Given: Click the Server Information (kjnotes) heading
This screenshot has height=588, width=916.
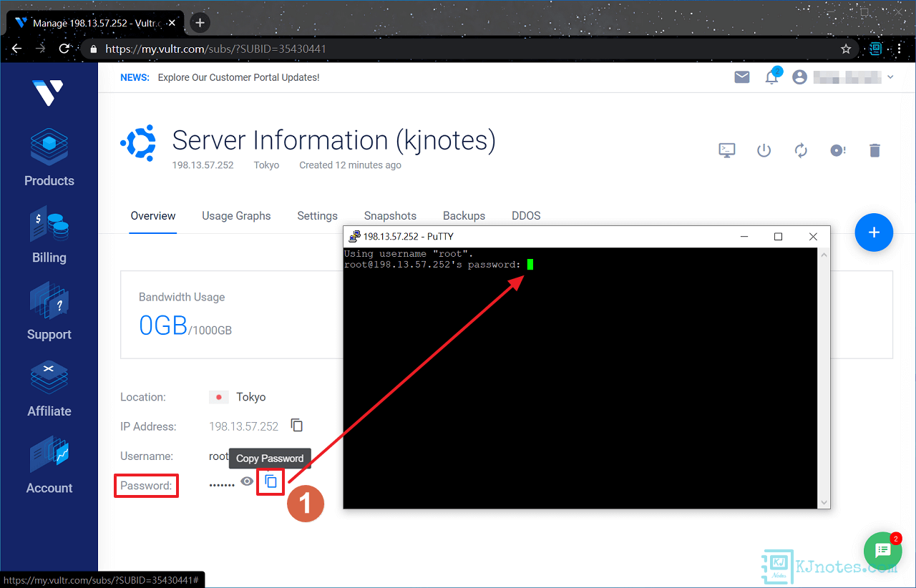Looking at the screenshot, I should [x=333, y=140].
